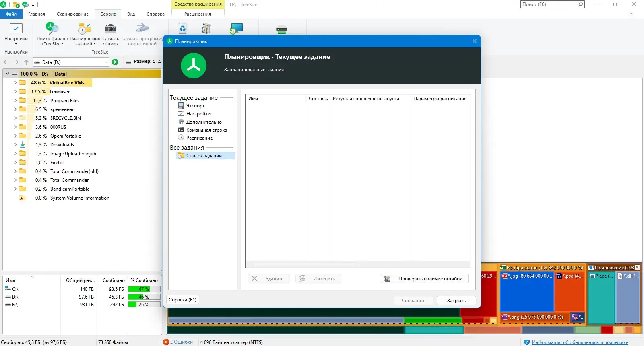Click the Сделать снимок camera icon
Image resolution: width=644 pixels, height=346 pixels.
pyautogui.click(x=110, y=28)
